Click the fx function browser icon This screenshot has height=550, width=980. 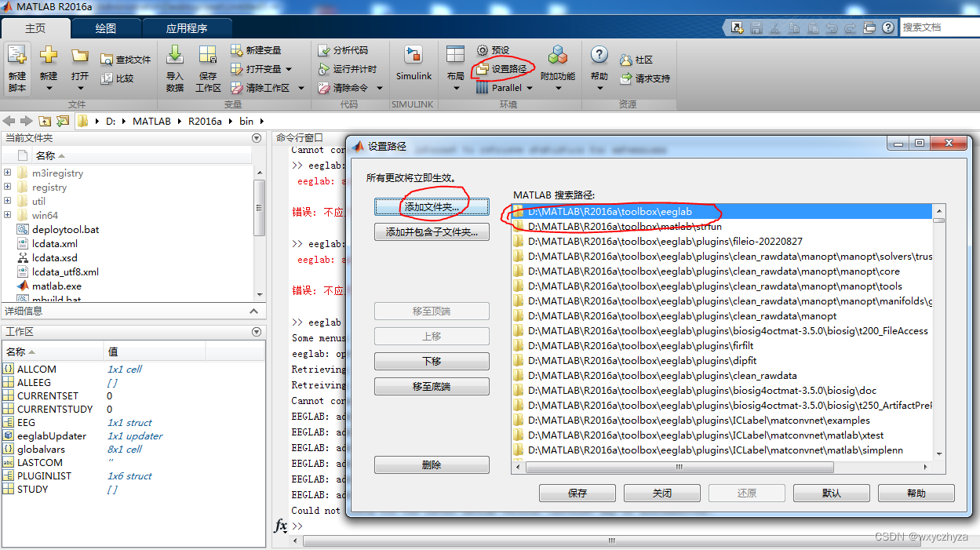(281, 526)
